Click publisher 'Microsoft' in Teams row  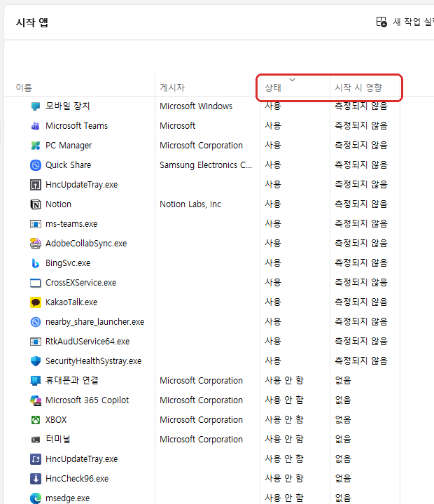(x=178, y=126)
